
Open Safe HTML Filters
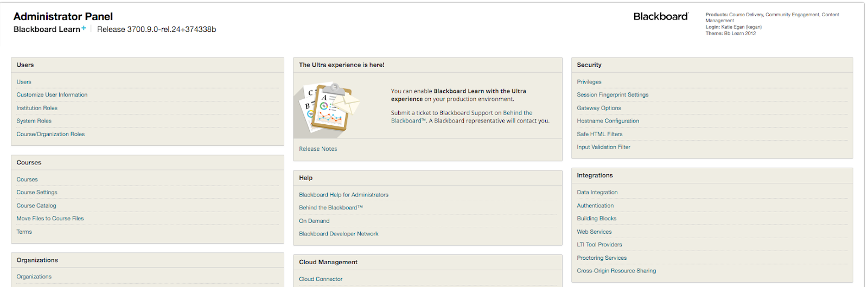599,134
